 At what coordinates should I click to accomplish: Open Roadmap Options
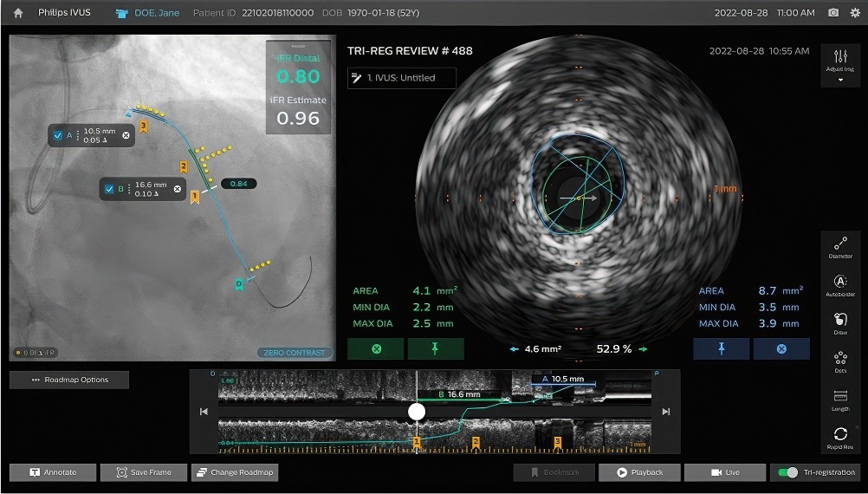pyautogui.click(x=69, y=380)
